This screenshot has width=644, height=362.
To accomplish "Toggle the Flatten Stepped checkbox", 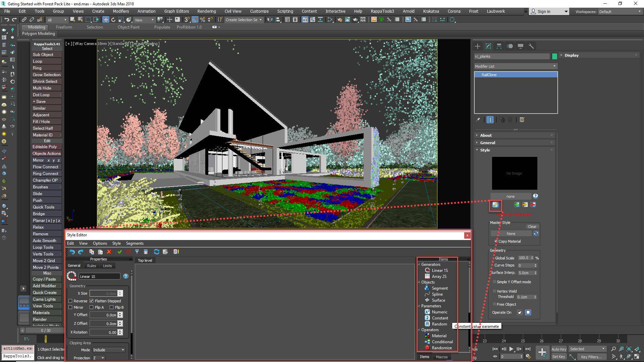I will (x=92, y=301).
